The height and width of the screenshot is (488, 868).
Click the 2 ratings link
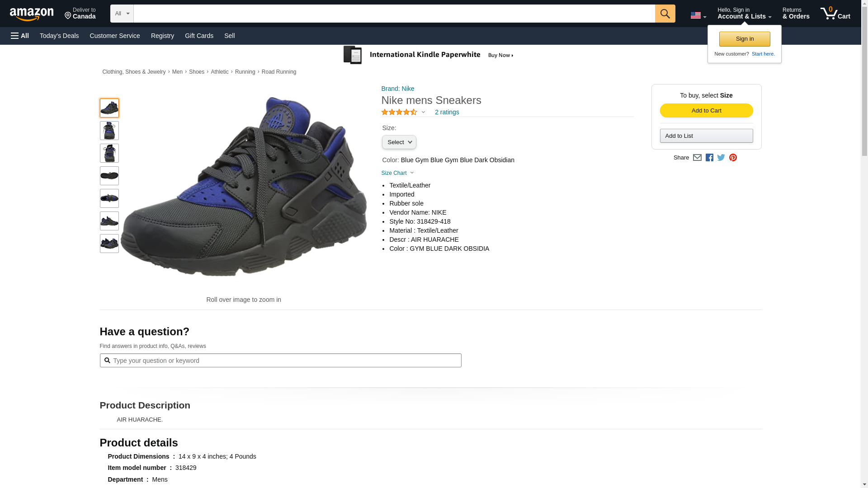(447, 112)
